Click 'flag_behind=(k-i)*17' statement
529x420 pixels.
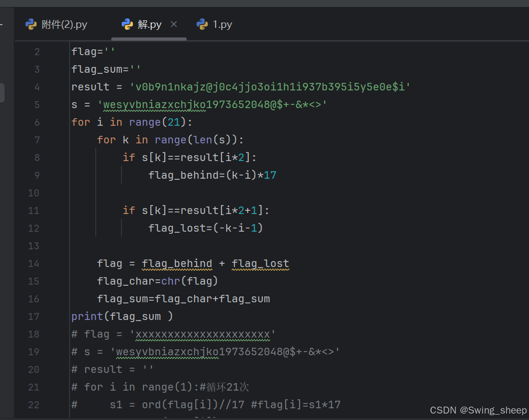[x=212, y=175]
